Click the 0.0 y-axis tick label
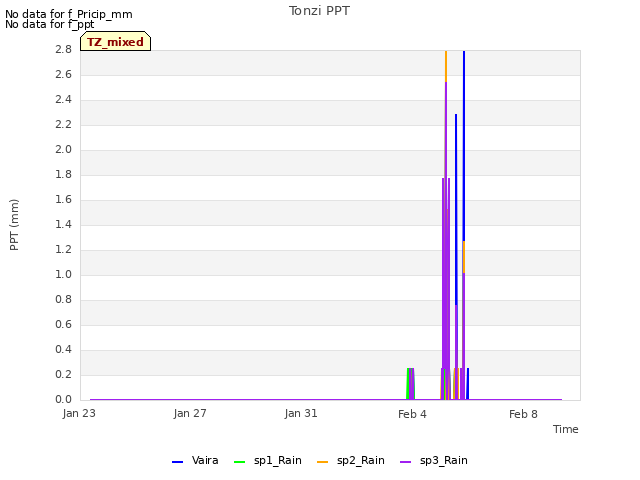 point(63,399)
